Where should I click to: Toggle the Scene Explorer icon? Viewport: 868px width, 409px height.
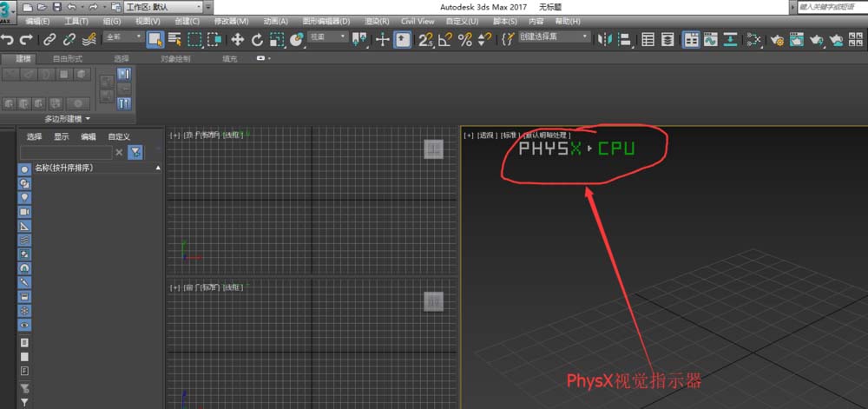(x=648, y=39)
